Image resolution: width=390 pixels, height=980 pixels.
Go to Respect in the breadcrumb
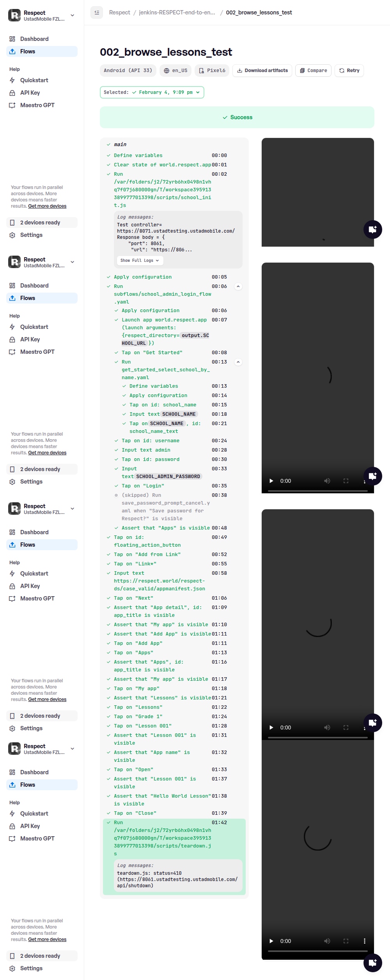coord(119,12)
